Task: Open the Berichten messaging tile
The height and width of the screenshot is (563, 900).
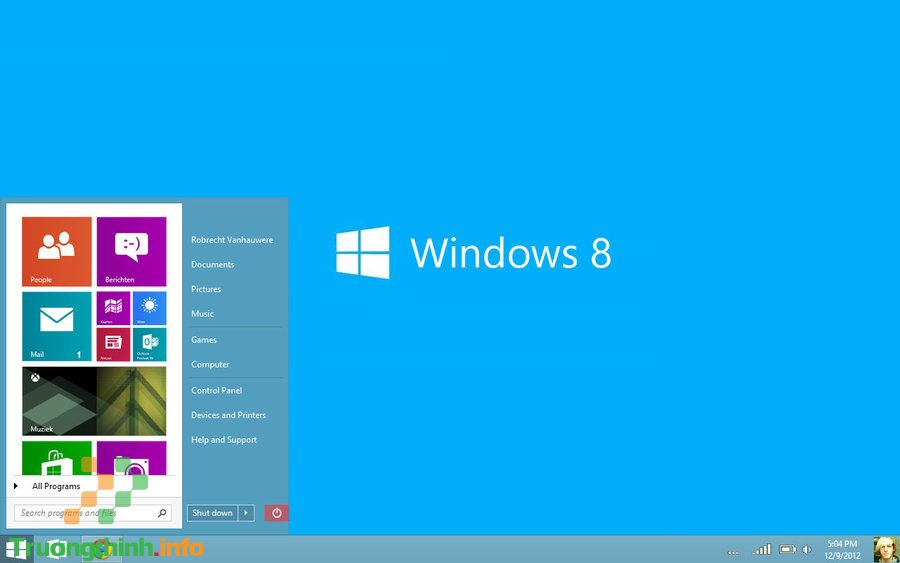Action: tap(131, 251)
